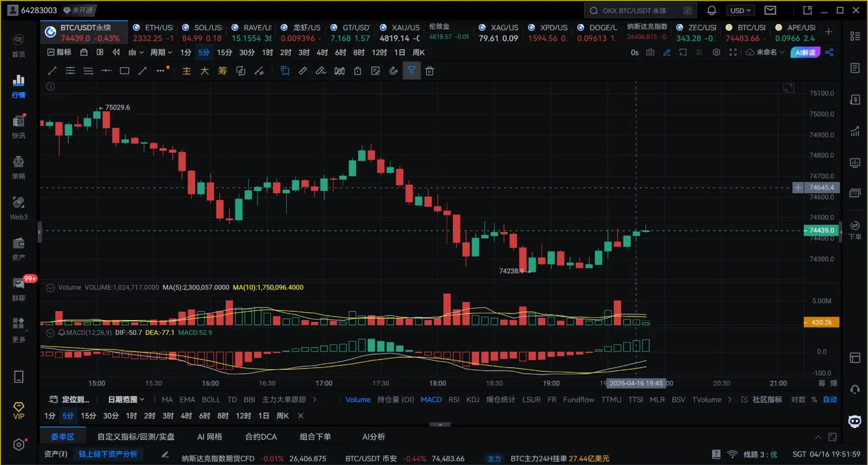Collapse the Volume indicator pane

(50, 288)
